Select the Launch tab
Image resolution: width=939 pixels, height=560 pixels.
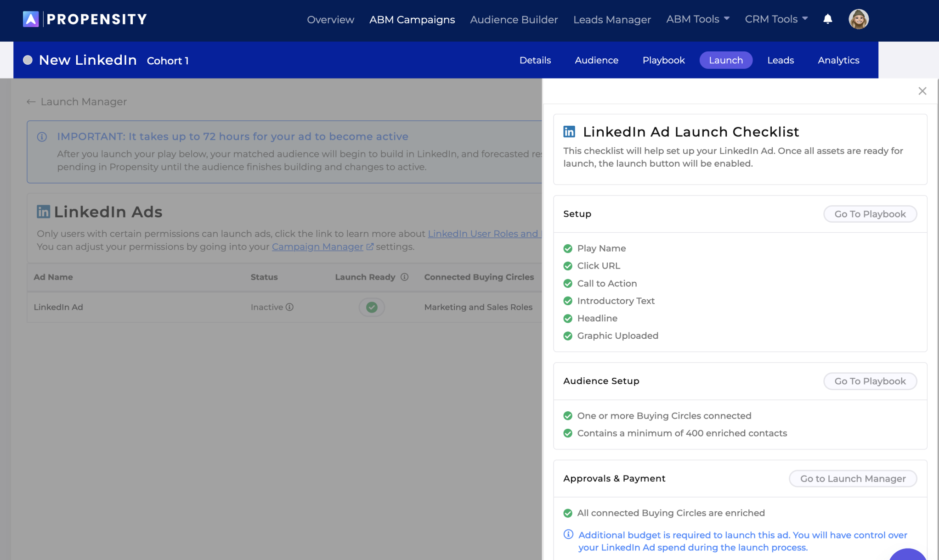pyautogui.click(x=726, y=60)
